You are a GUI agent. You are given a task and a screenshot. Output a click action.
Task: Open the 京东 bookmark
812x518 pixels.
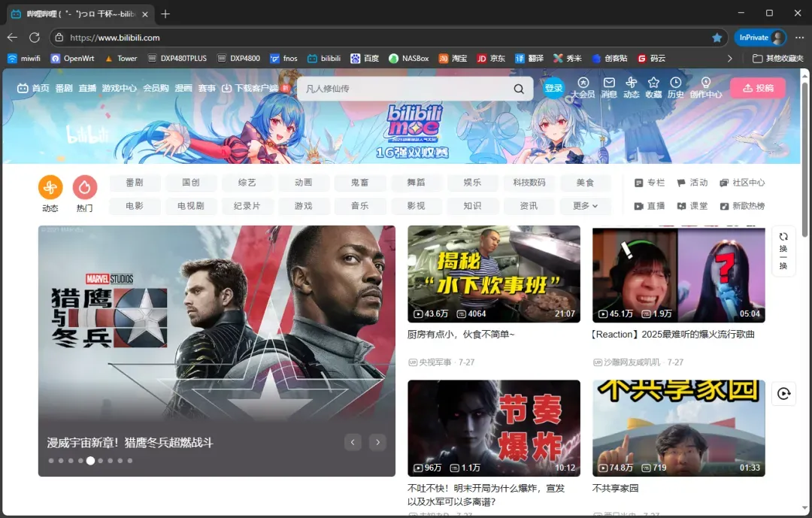click(491, 59)
